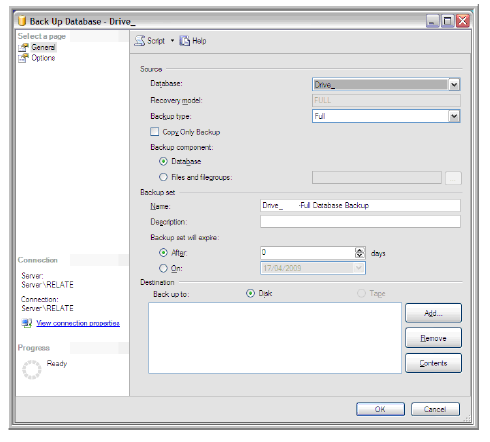The height and width of the screenshot is (442, 490).
Task: Click the backup destination list box
Action: (x=275, y=338)
